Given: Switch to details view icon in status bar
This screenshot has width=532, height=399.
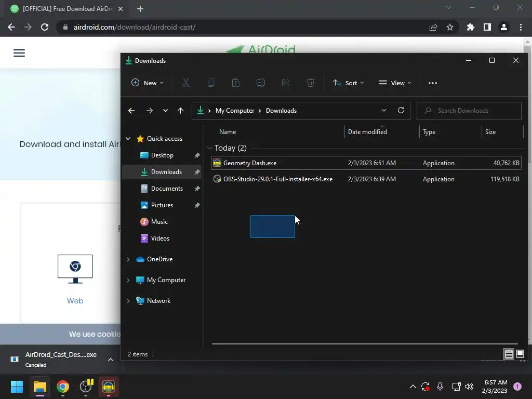Looking at the screenshot, I should click(x=509, y=354).
